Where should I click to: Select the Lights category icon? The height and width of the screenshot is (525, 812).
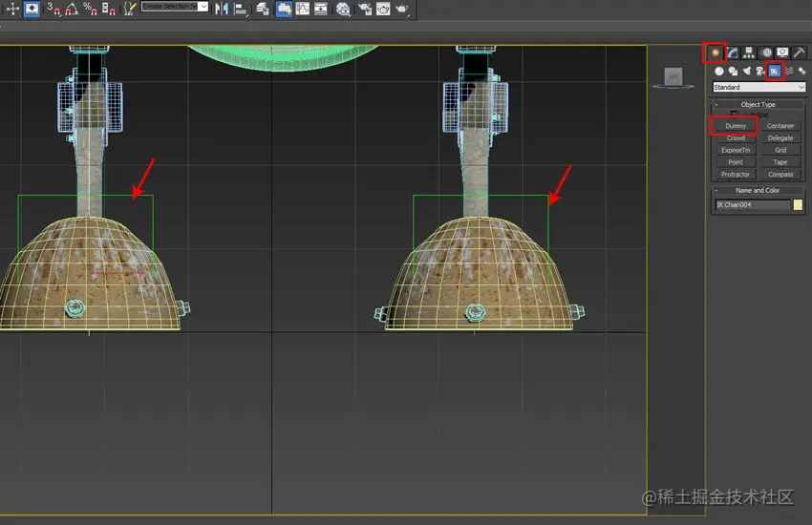point(746,71)
